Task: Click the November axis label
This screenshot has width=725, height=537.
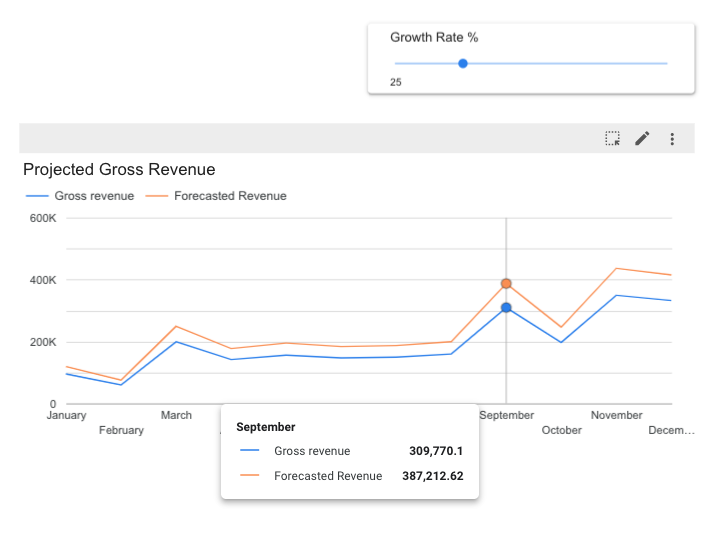Action: (x=616, y=415)
